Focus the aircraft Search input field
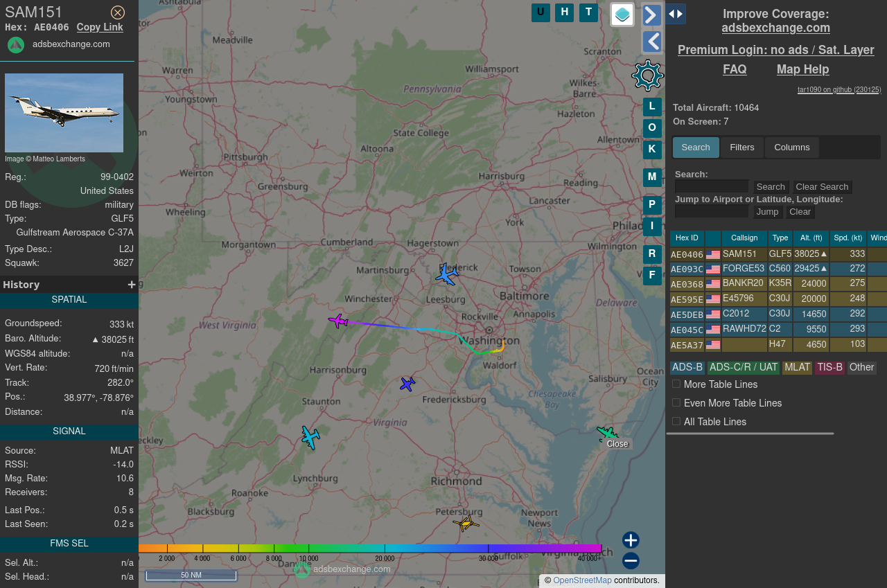Screen dimensions: 887x588 [712, 186]
